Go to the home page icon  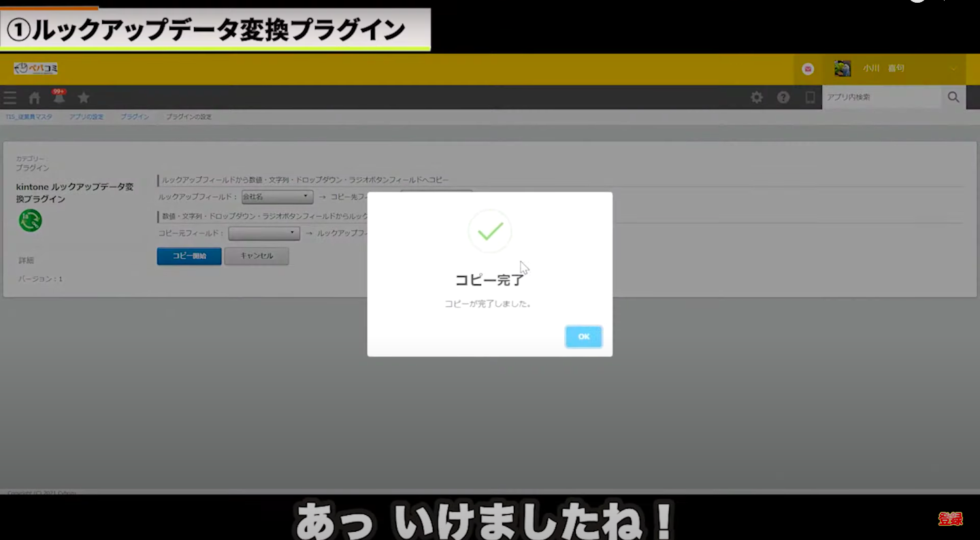click(34, 98)
